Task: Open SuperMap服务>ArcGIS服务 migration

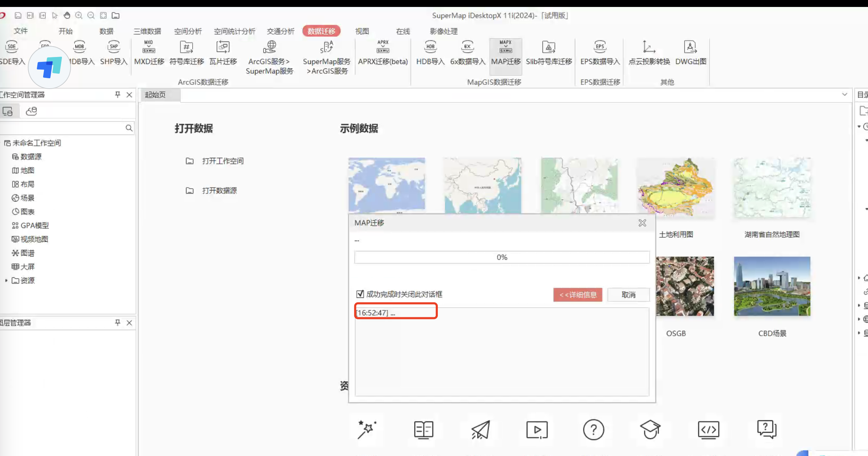Action: 327,57
